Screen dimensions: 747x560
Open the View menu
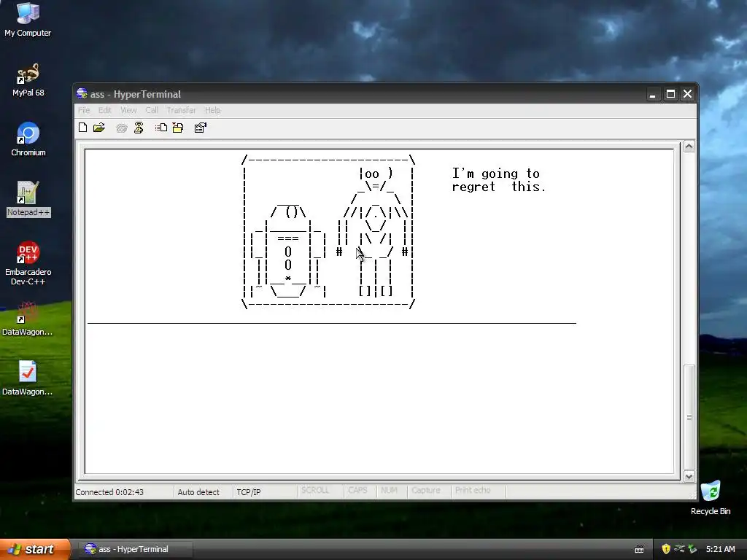point(128,110)
